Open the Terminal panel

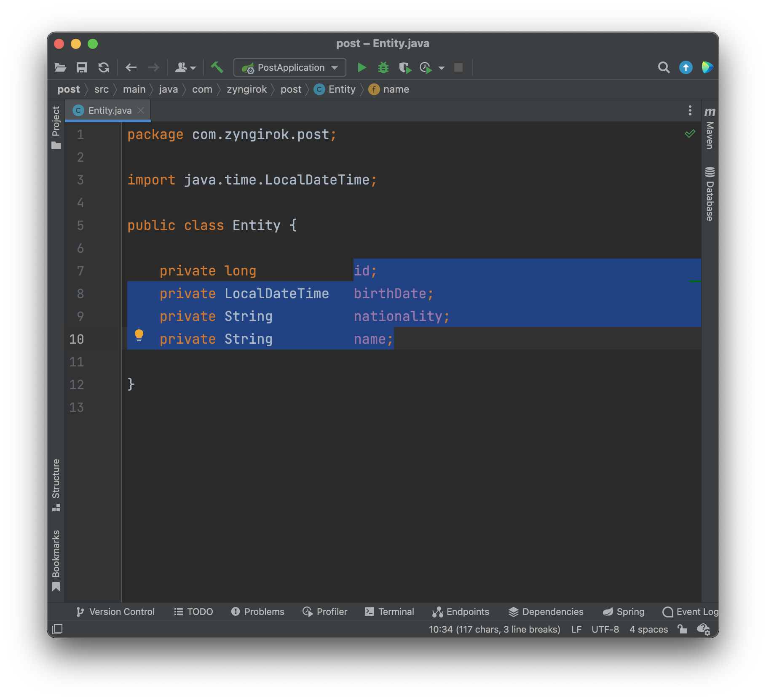(389, 612)
